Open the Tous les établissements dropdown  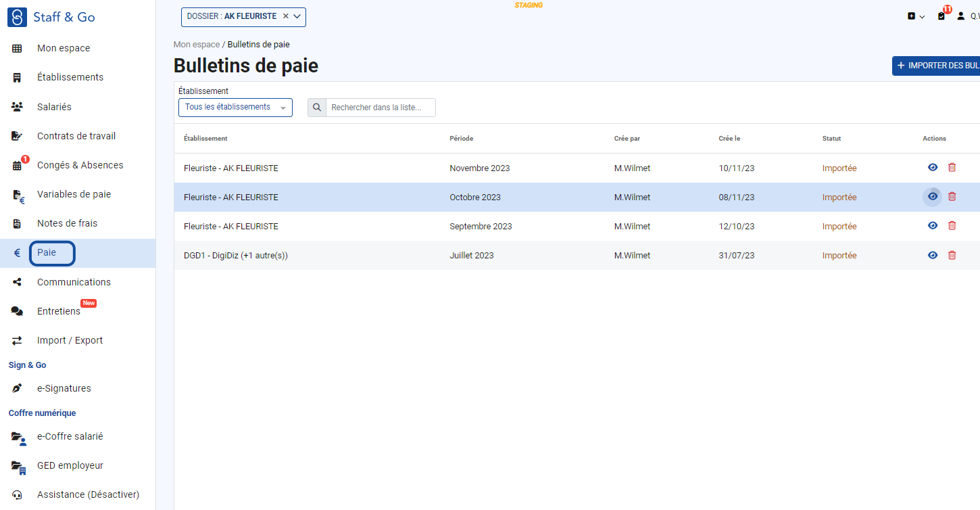pyautogui.click(x=235, y=108)
